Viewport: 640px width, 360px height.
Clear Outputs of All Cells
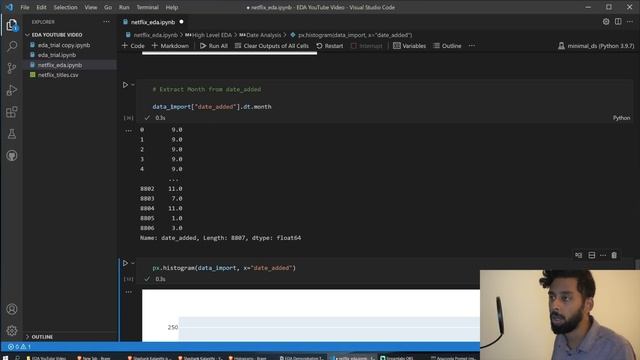[x=272, y=46]
